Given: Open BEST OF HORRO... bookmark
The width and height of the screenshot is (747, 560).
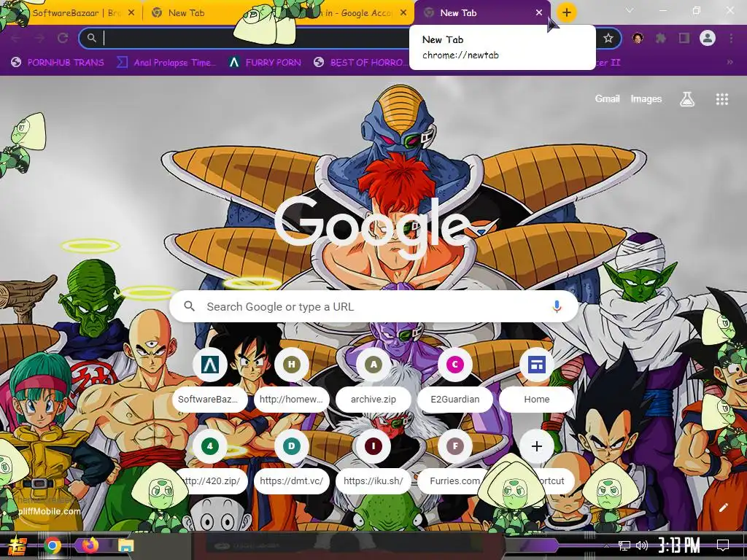Looking at the screenshot, I should tap(360, 62).
